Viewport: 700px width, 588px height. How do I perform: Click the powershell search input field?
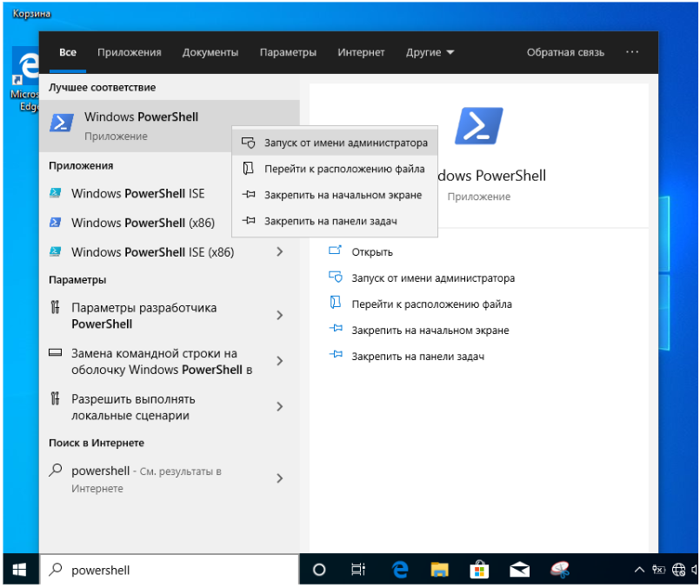pos(174,570)
